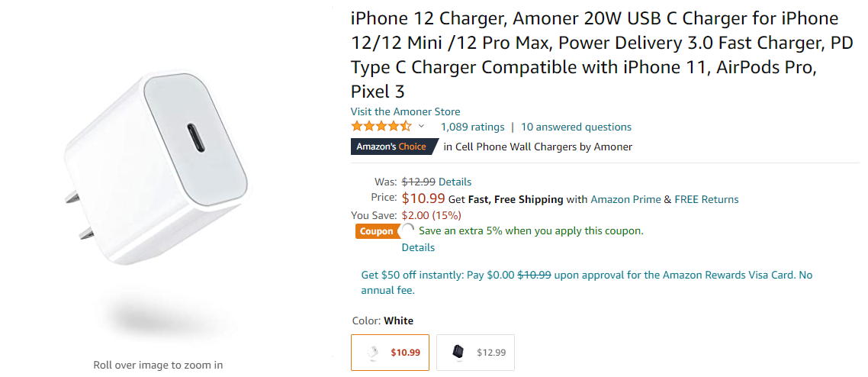Click the FREE Returns link
Image resolution: width=868 pixels, height=377 pixels.
(x=706, y=199)
